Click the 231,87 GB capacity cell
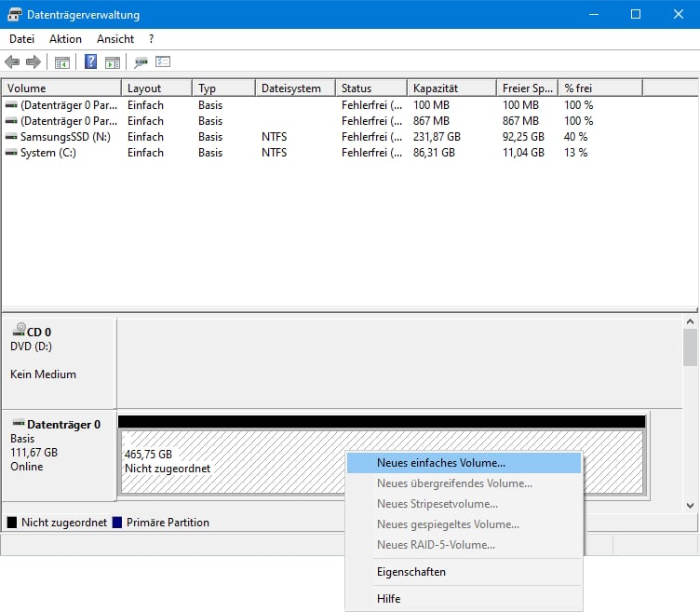 click(437, 137)
